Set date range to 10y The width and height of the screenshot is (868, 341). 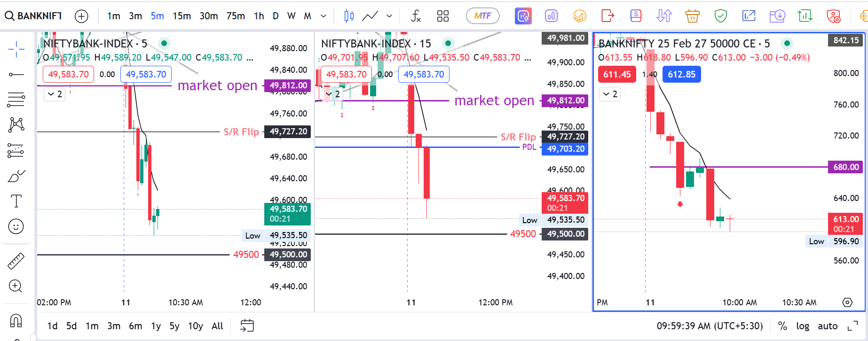click(x=195, y=326)
